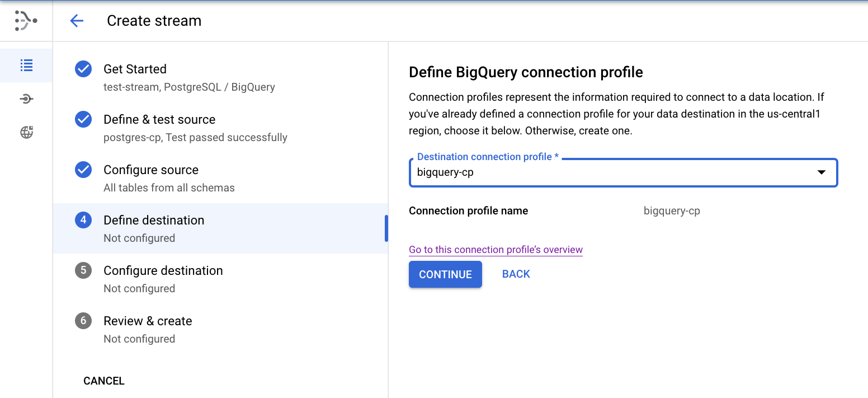This screenshot has height=398, width=868.
Task: Click Define & test source checkmark icon
Action: [83, 119]
